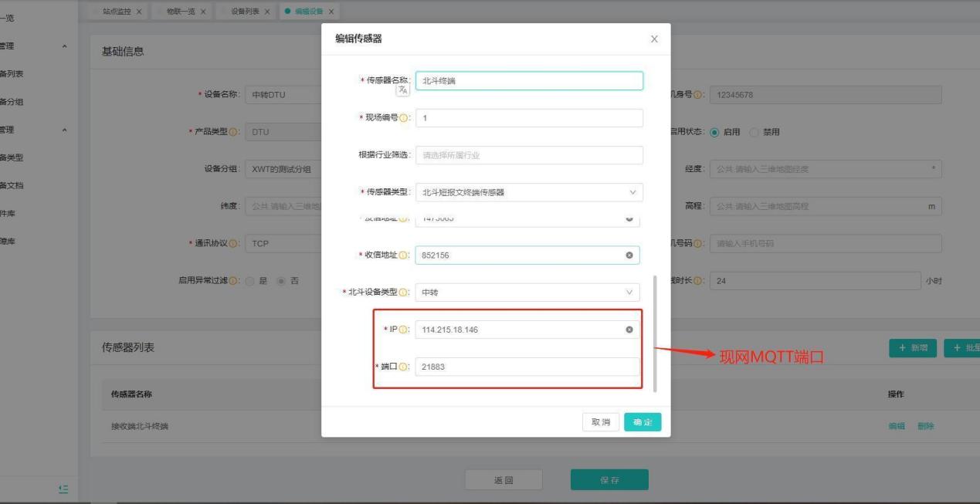This screenshot has height=504, width=980.
Task: Click the dialog's vertical scrollbar
Action: [x=655, y=332]
